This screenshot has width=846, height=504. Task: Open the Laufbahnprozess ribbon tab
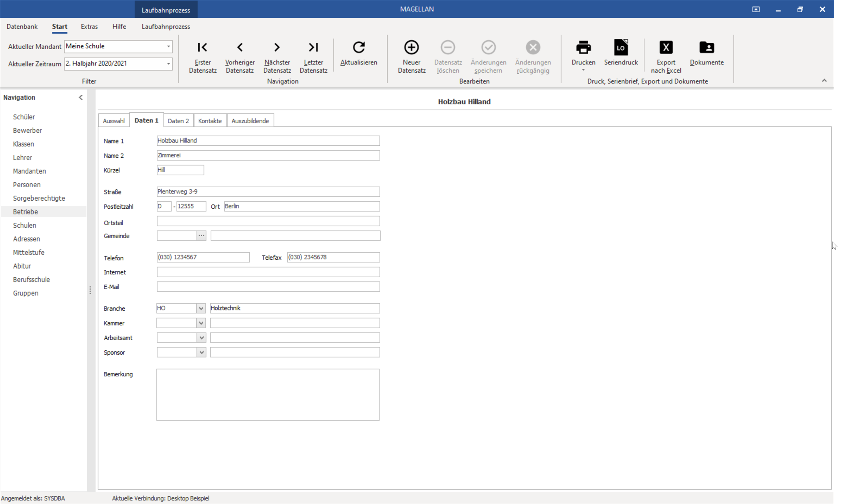pyautogui.click(x=166, y=26)
